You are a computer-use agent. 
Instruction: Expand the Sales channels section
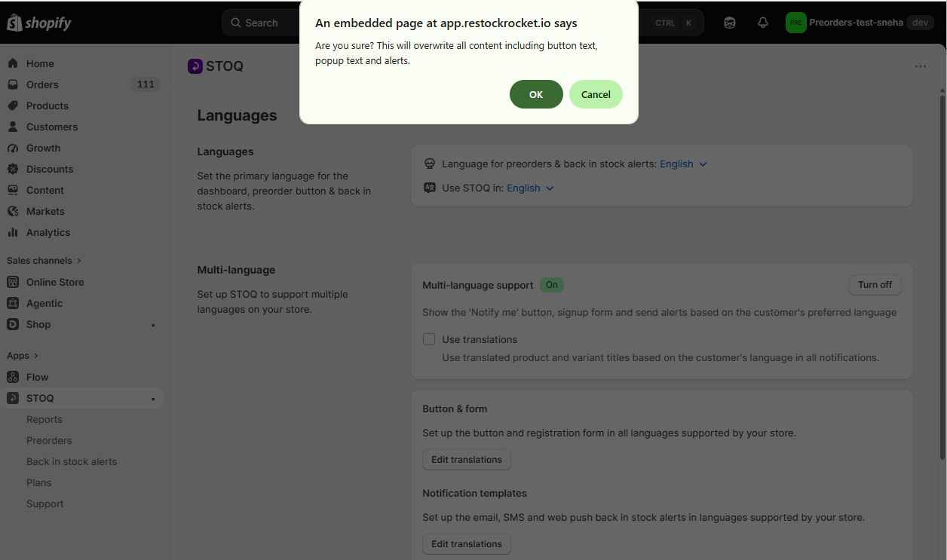(44, 261)
